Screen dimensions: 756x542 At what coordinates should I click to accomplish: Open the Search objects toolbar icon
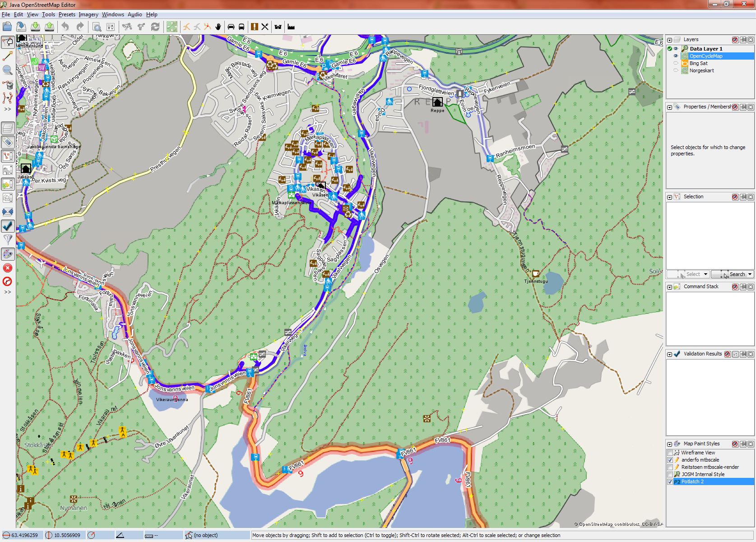tap(97, 27)
